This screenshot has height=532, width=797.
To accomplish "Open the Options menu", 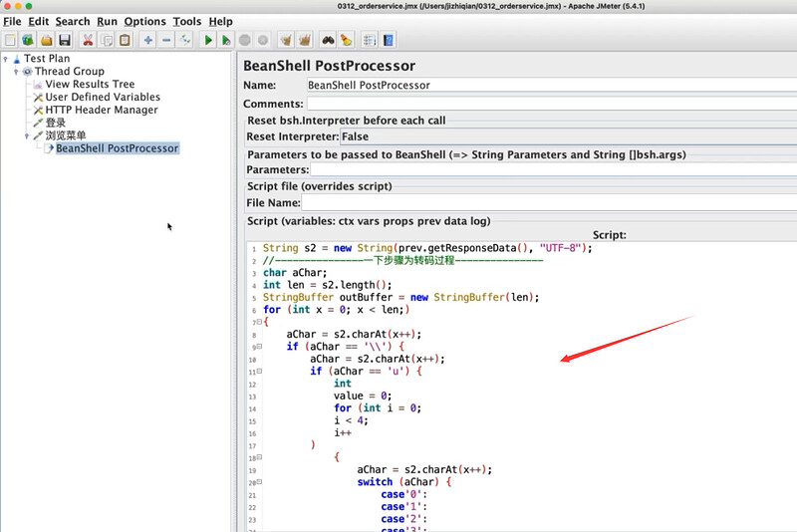I will [144, 21].
